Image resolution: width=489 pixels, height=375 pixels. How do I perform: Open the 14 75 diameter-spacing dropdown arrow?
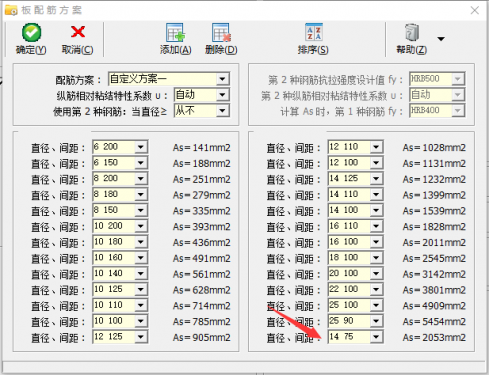click(376, 337)
